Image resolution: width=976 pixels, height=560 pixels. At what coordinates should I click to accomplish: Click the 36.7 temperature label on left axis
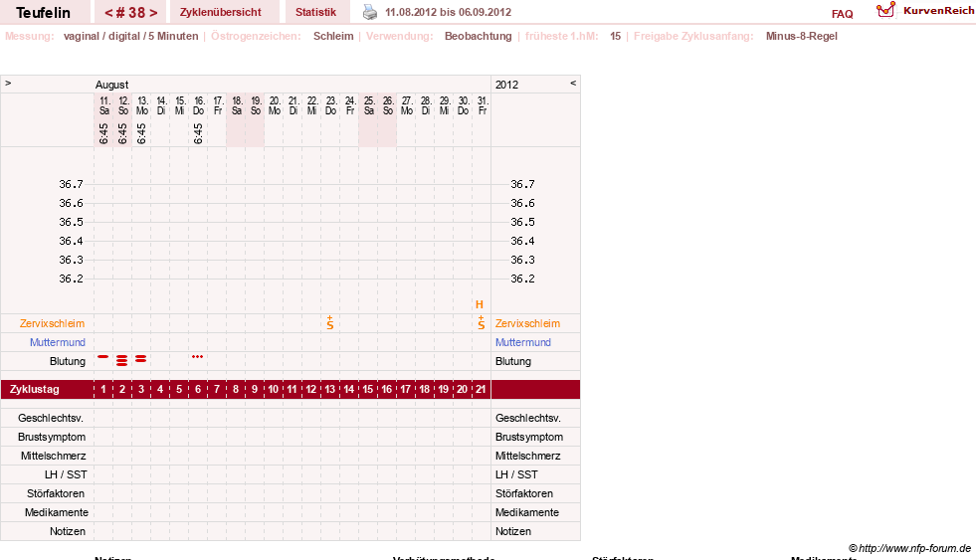[71, 184]
